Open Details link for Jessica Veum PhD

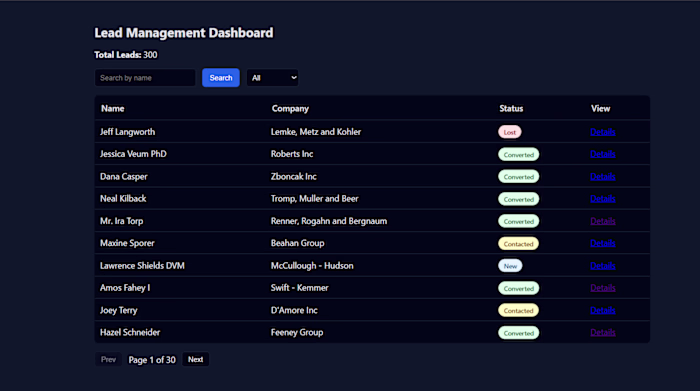[603, 154]
